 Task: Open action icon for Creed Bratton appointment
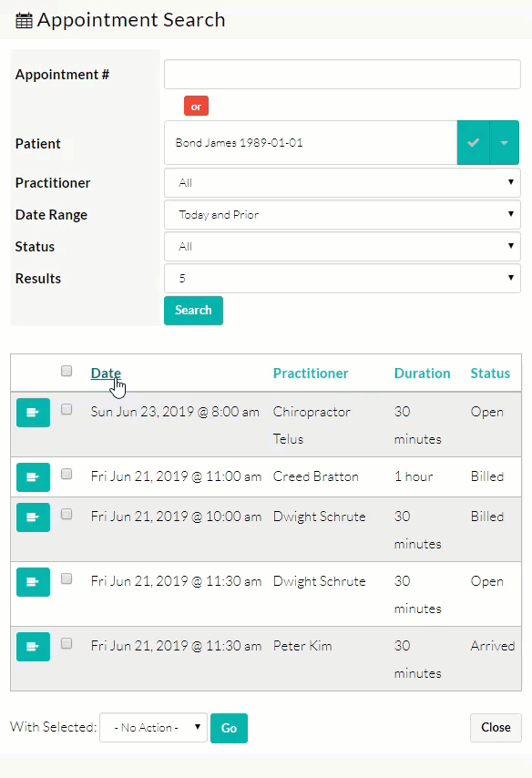(33, 476)
